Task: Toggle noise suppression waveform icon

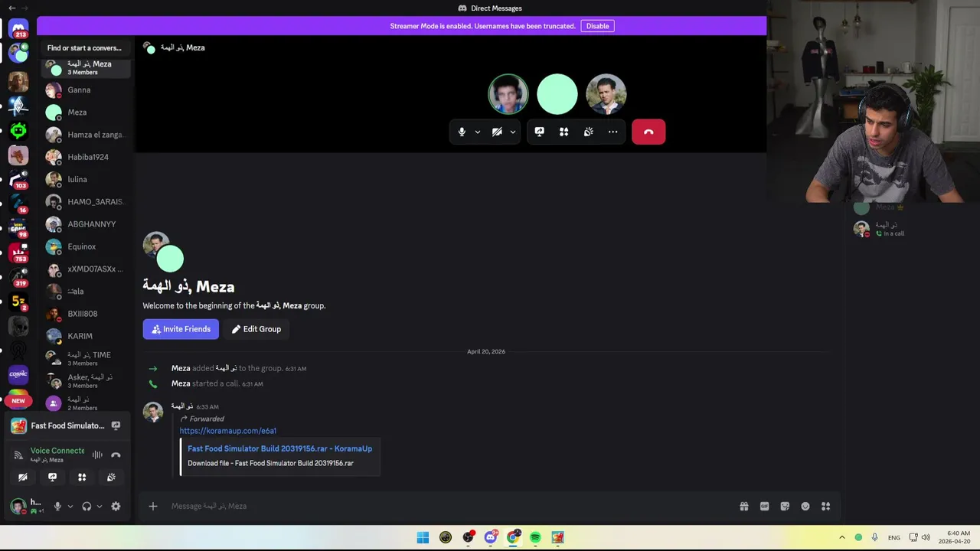Action: [x=97, y=455]
